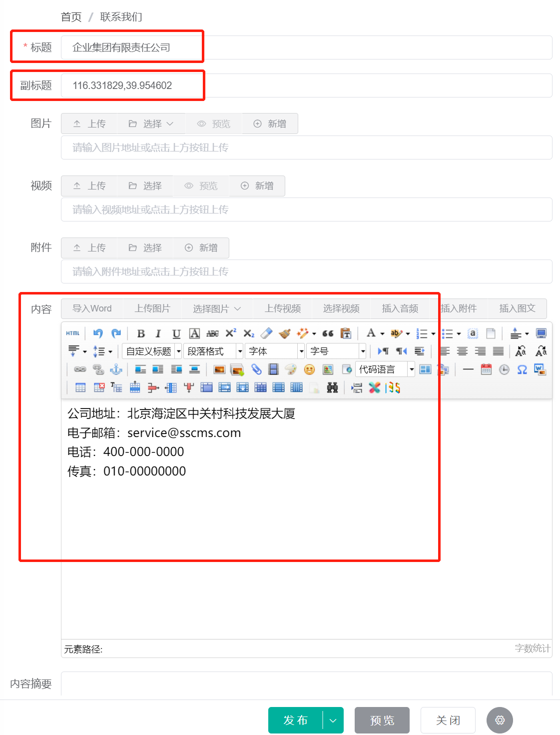Screen dimensions: 560x735
Task: Select 导入Word in the editor toolbar
Action: 91,308
